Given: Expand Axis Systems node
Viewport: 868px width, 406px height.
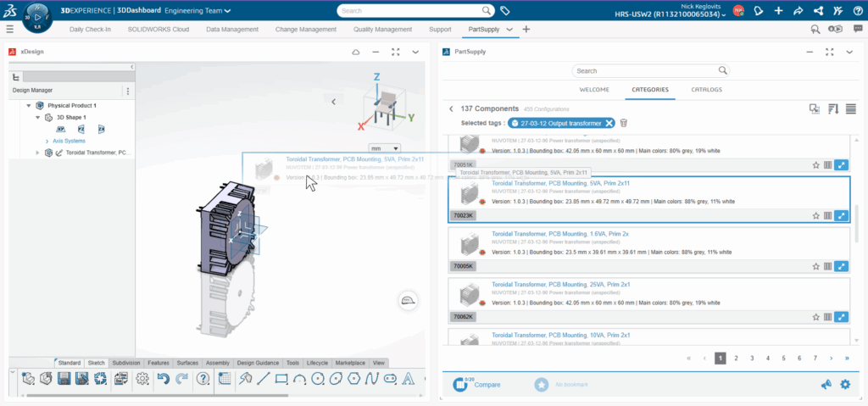Looking at the screenshot, I should 47,141.
